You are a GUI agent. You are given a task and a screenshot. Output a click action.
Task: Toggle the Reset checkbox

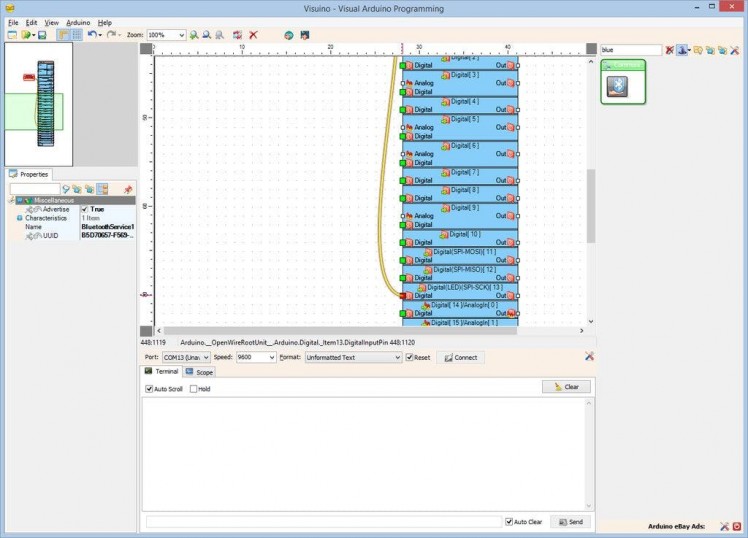coord(409,357)
